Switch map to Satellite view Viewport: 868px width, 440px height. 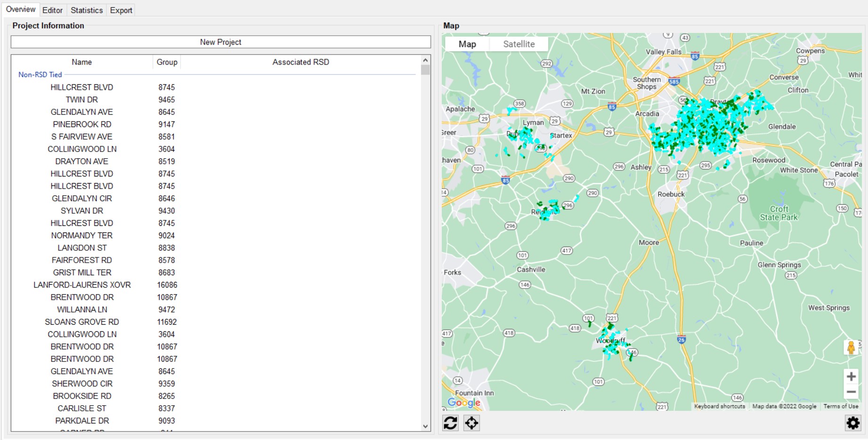(519, 44)
